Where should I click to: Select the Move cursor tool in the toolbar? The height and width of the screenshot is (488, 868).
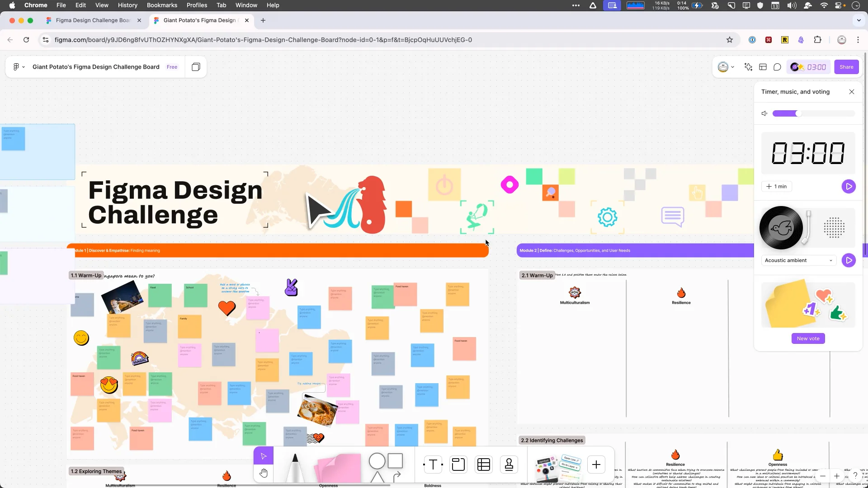coord(264,456)
